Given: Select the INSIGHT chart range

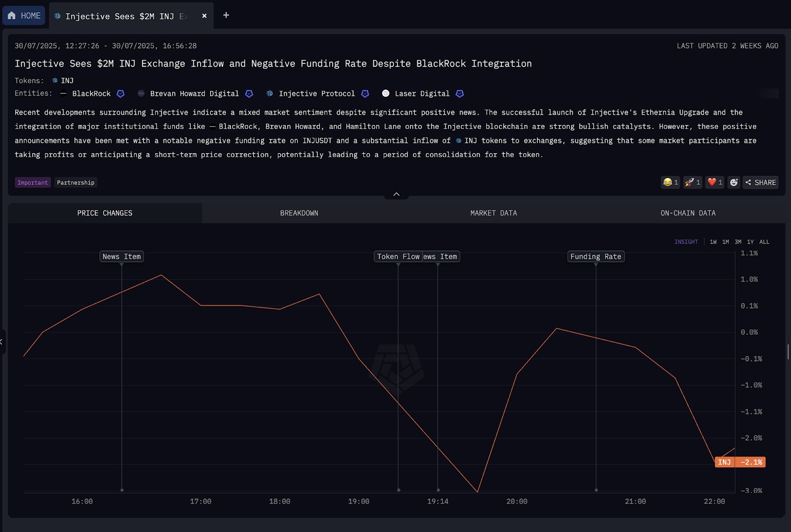Looking at the screenshot, I should click(x=686, y=242).
